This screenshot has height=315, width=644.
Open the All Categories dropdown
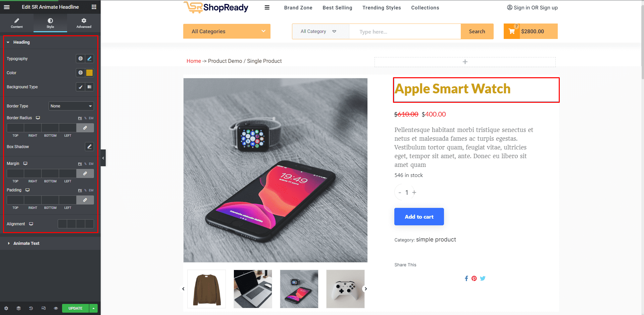click(227, 31)
